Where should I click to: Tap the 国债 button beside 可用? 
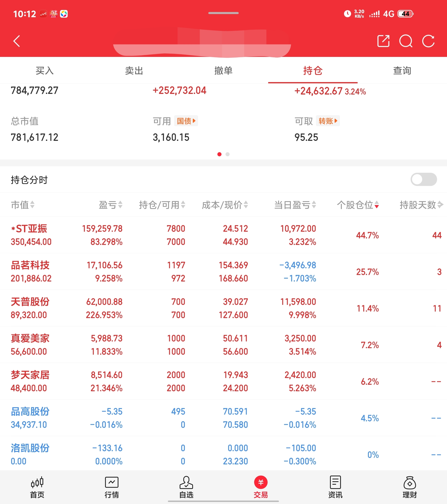186,121
